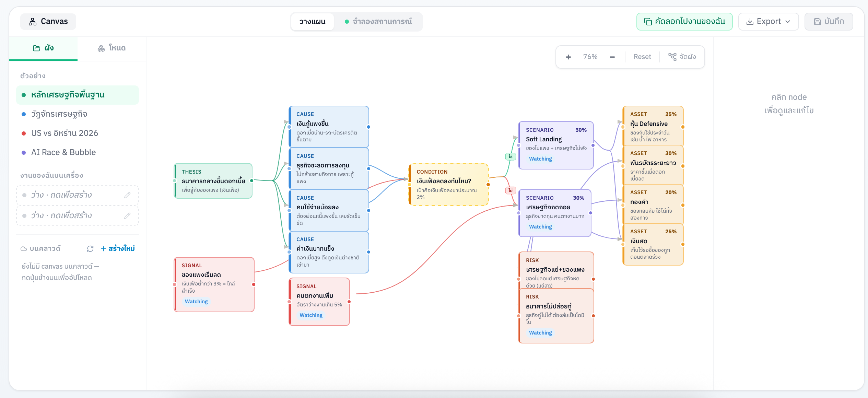Viewport: 868px width, 398px height.
Task: Toggle Watching on the Soft Landing scenario
Action: [x=540, y=159]
